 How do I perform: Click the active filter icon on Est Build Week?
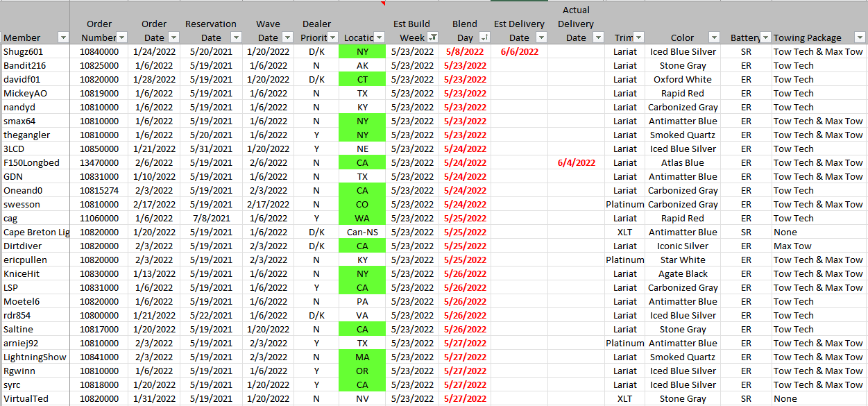click(x=432, y=37)
